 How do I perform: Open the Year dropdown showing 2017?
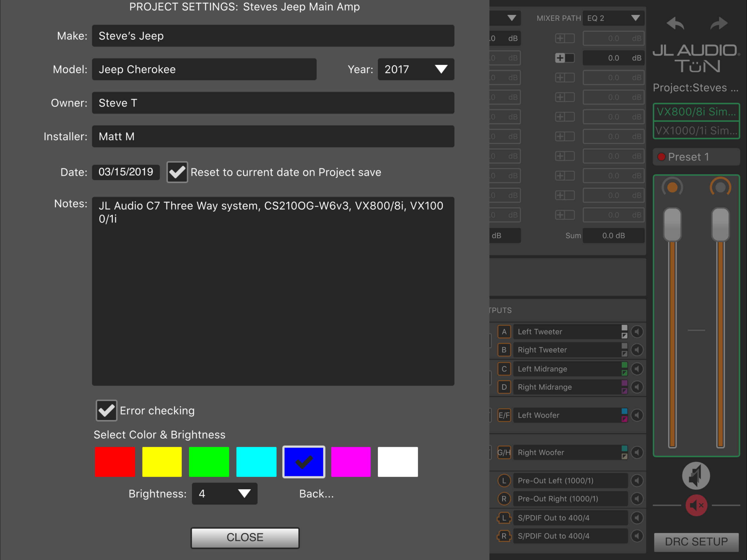[x=416, y=69]
